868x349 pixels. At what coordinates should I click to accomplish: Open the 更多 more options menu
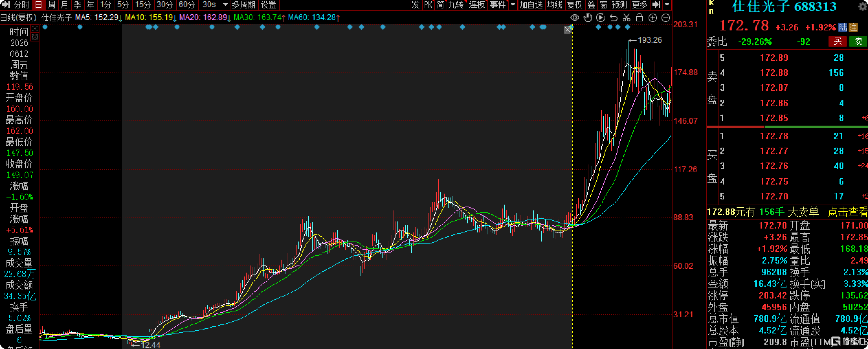click(x=640, y=5)
